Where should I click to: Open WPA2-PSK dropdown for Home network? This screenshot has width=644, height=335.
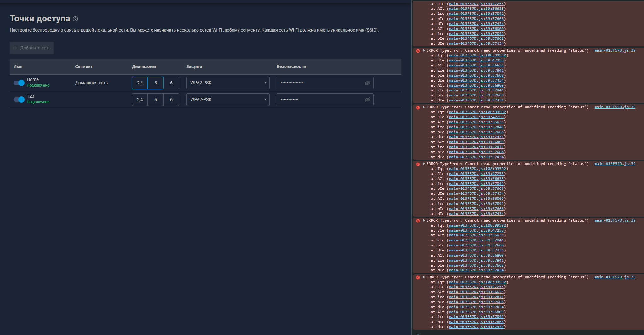pos(227,83)
